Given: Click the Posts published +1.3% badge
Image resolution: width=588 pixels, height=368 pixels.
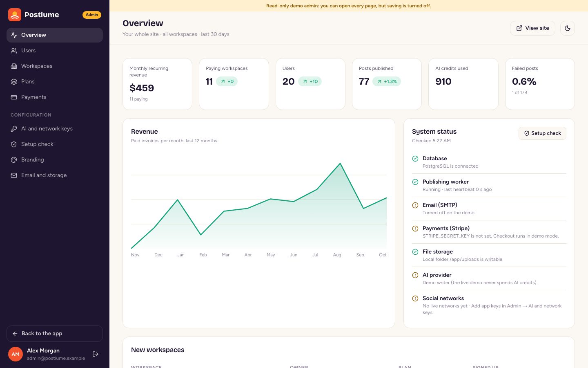Looking at the screenshot, I should pos(387,81).
